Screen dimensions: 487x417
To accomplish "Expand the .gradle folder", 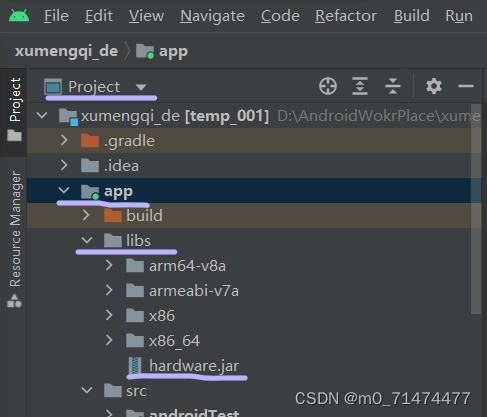I will tap(64, 141).
